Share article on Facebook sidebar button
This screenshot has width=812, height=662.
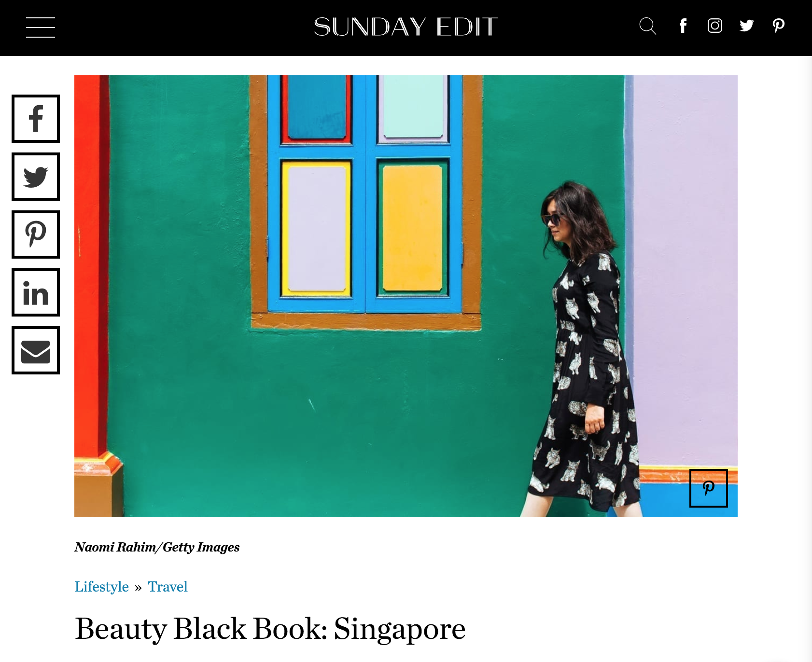pos(36,119)
